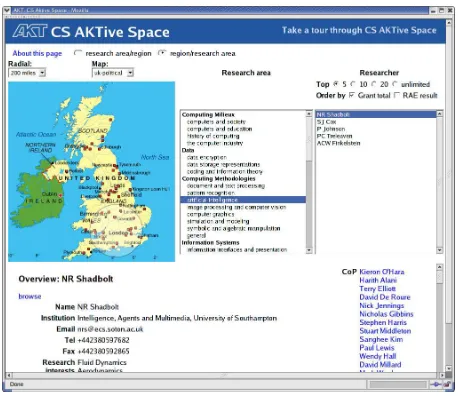
Task: Select the computer industry research area
Action: pyautogui.click(x=215, y=143)
